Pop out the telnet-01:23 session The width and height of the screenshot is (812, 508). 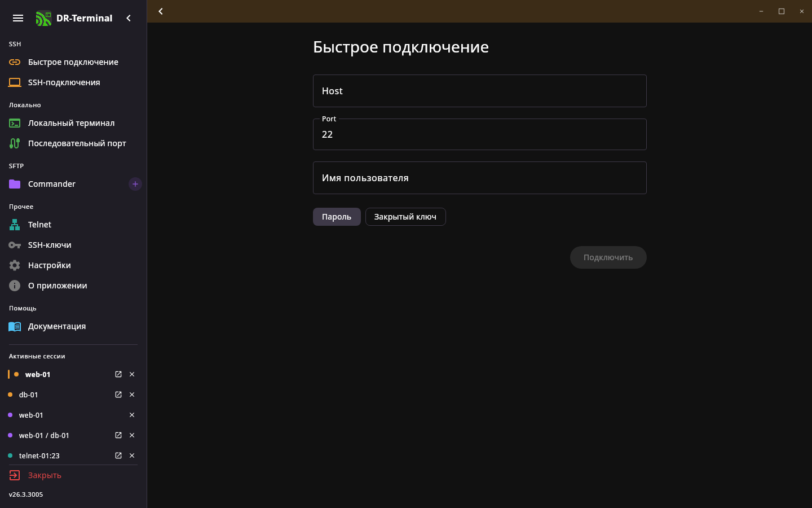coord(118,456)
